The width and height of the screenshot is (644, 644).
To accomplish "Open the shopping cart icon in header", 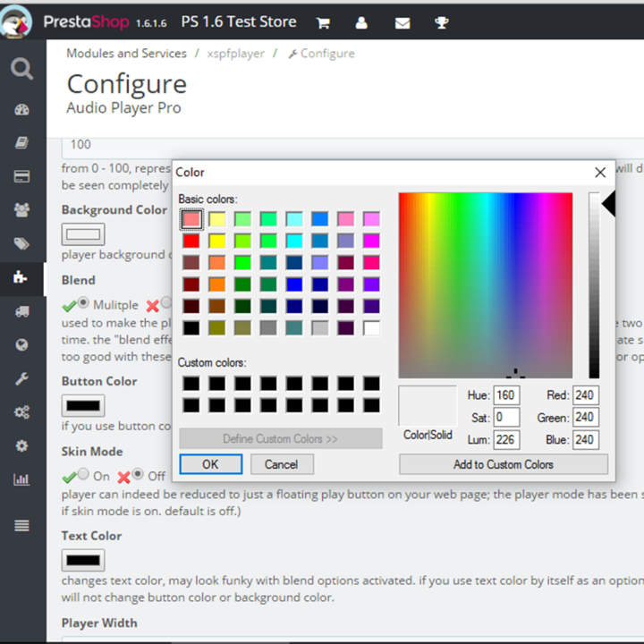I will [323, 22].
